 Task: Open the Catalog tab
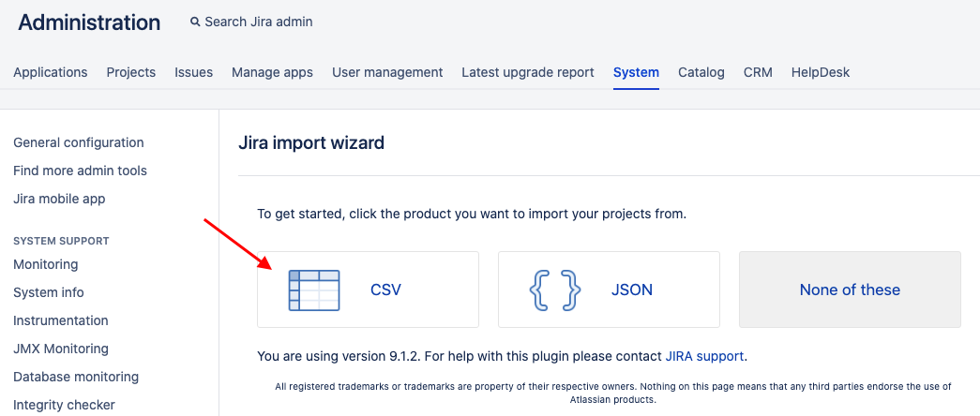pos(701,72)
